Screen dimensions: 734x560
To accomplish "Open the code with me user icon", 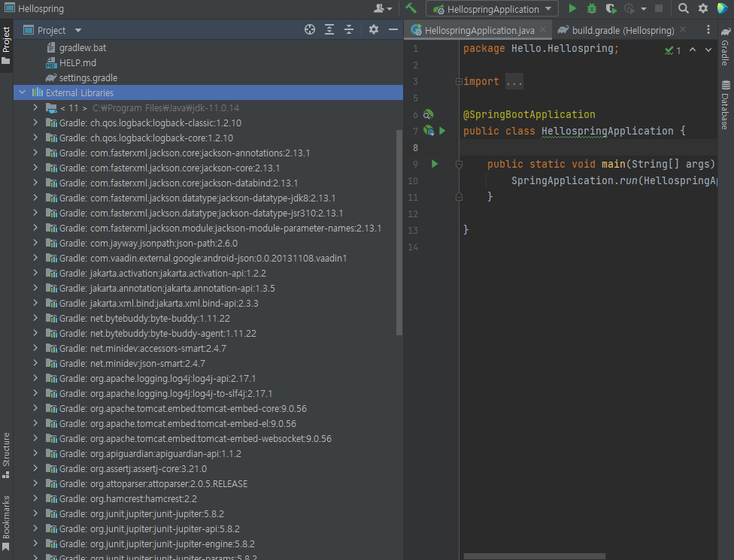I will point(383,8).
